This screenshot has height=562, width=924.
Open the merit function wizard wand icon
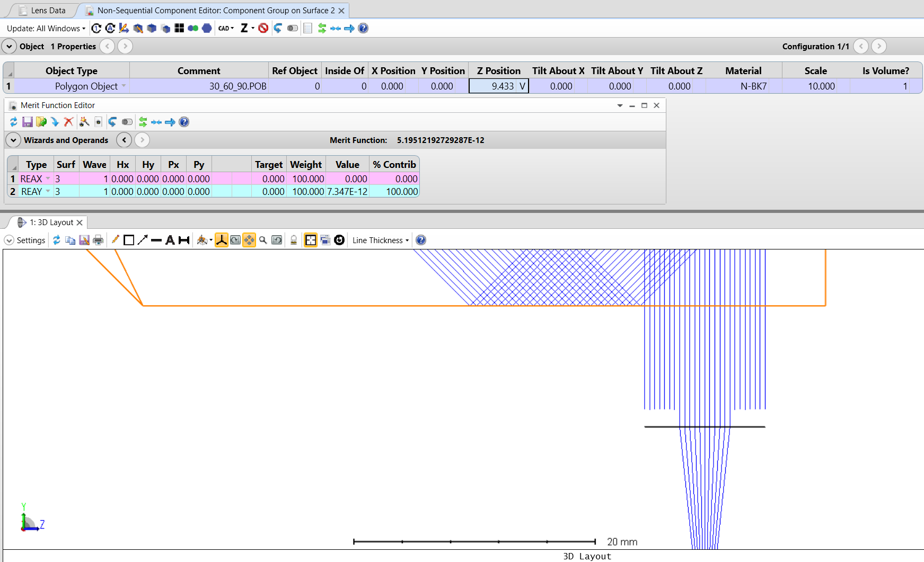pos(84,122)
